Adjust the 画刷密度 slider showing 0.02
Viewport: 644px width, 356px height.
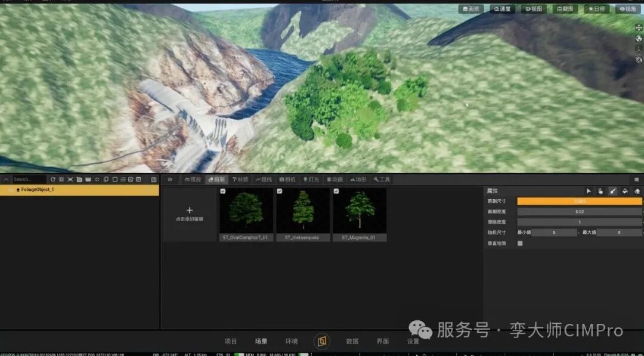579,212
